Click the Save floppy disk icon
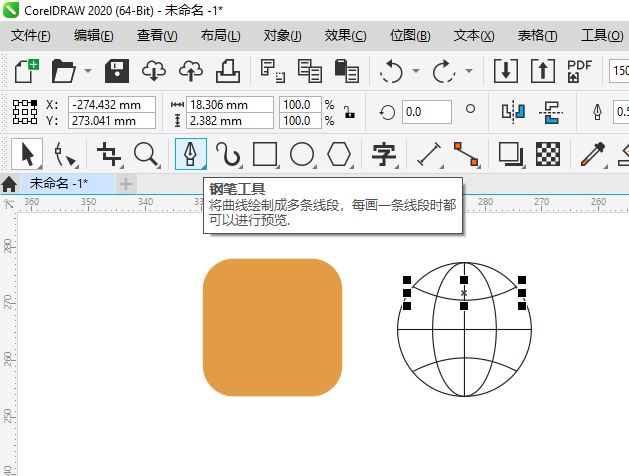 pyautogui.click(x=117, y=71)
